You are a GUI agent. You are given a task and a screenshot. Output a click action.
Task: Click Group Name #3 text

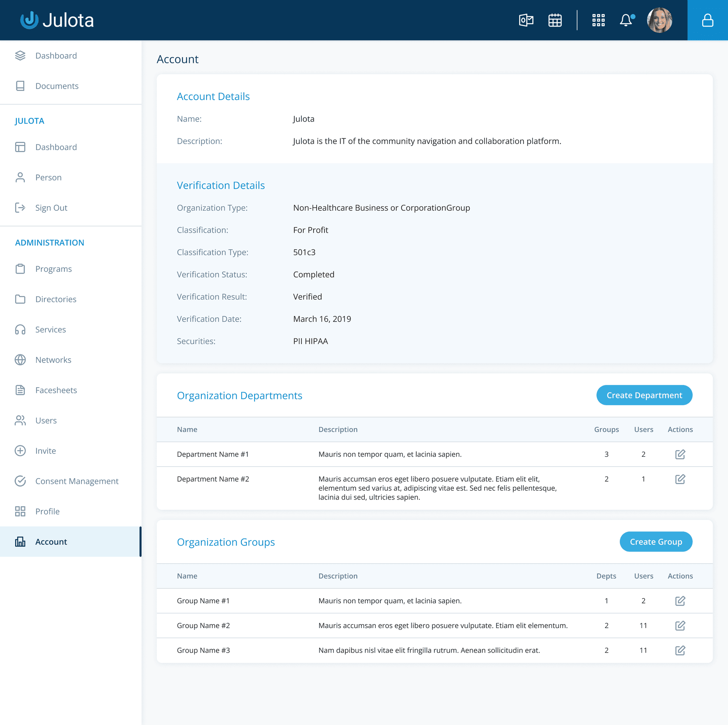click(x=203, y=650)
